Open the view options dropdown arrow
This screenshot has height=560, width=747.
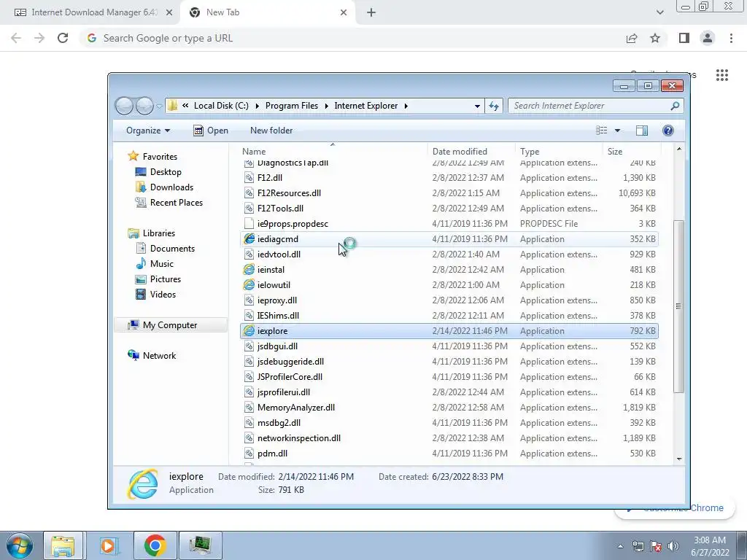point(617,131)
